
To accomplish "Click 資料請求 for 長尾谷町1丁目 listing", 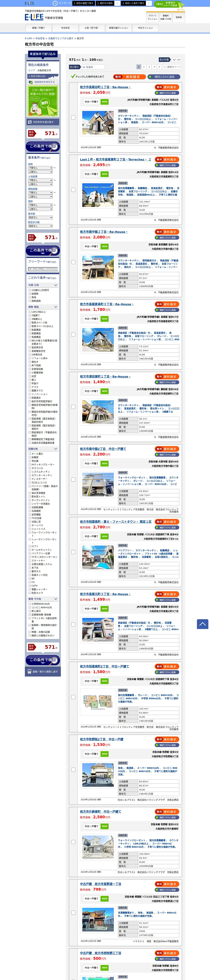I will click(167, 87).
